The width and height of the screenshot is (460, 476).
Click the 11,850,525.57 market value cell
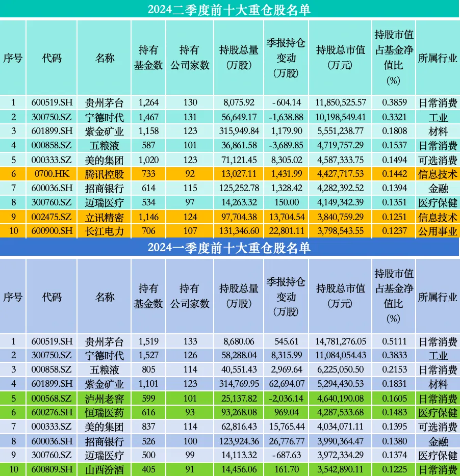pos(340,102)
